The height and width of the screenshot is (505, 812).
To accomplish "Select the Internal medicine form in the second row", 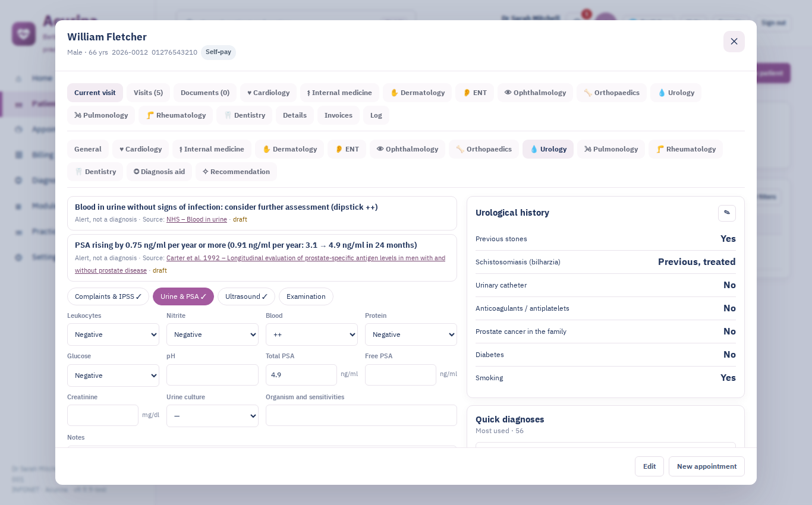I will pos(212,149).
